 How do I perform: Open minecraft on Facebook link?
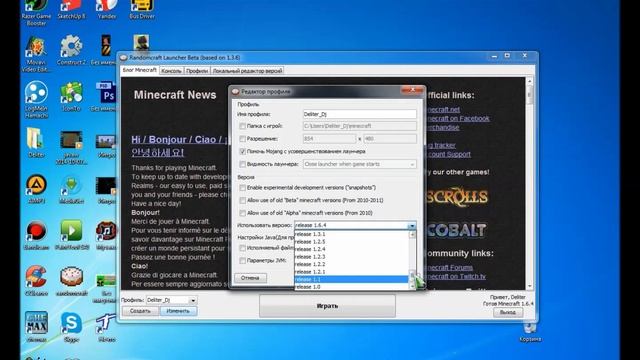pos(457,118)
